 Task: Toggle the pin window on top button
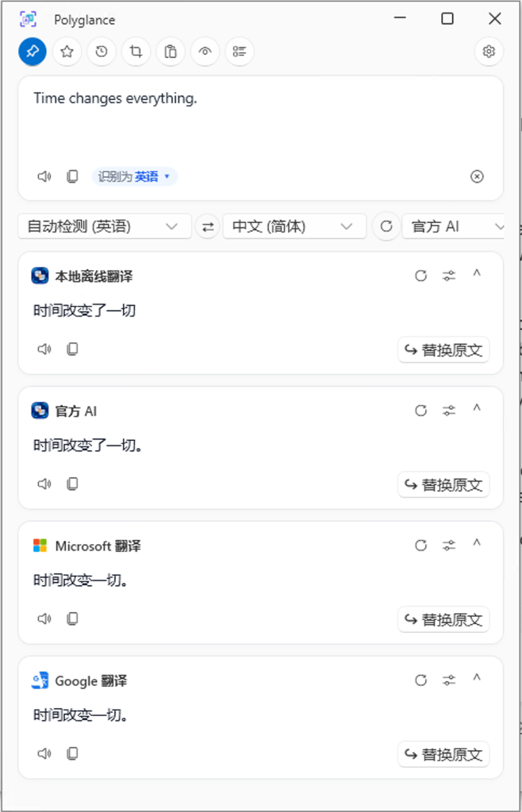point(33,52)
